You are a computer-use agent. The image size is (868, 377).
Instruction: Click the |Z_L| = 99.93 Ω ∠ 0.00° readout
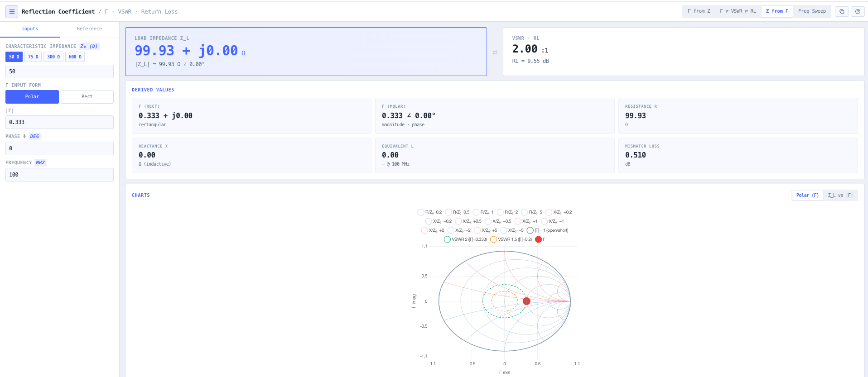170,64
